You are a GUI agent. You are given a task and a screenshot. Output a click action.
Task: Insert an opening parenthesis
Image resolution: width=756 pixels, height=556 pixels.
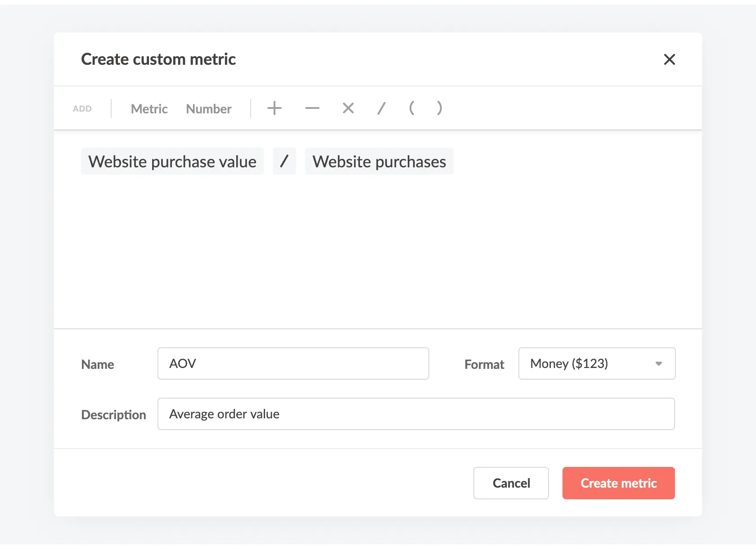coord(412,108)
